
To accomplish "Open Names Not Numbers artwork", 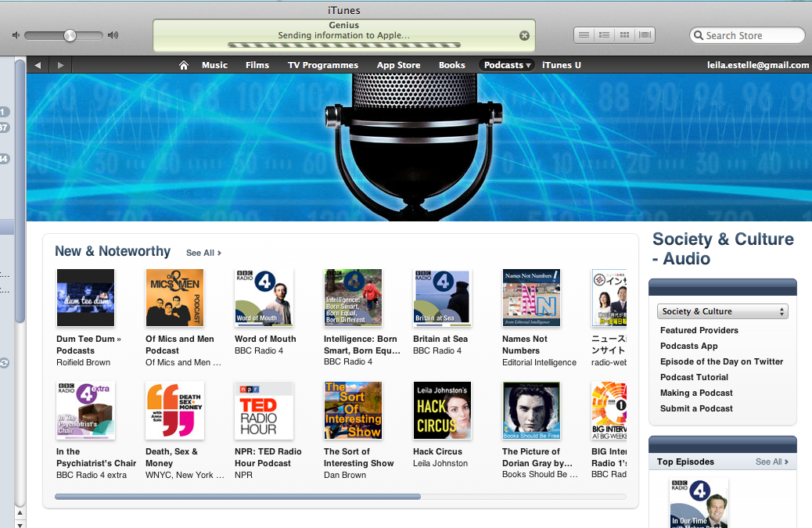I will pyautogui.click(x=531, y=298).
